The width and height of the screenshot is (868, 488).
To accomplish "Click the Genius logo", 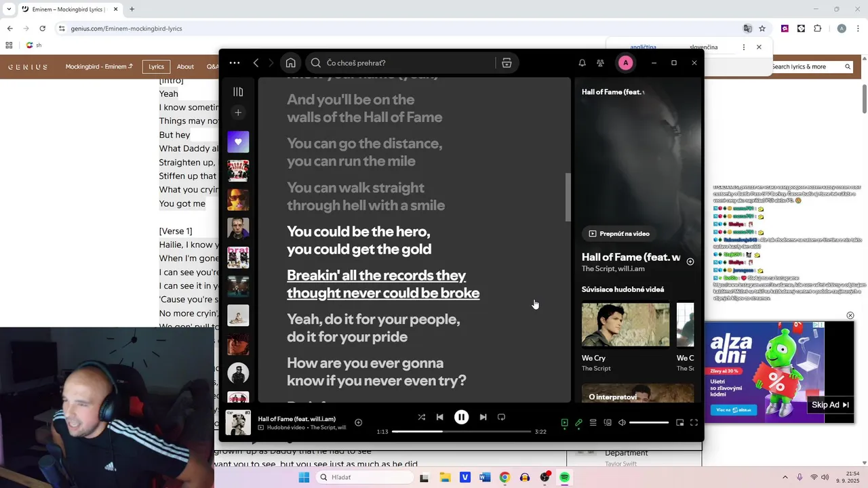I will point(28,66).
